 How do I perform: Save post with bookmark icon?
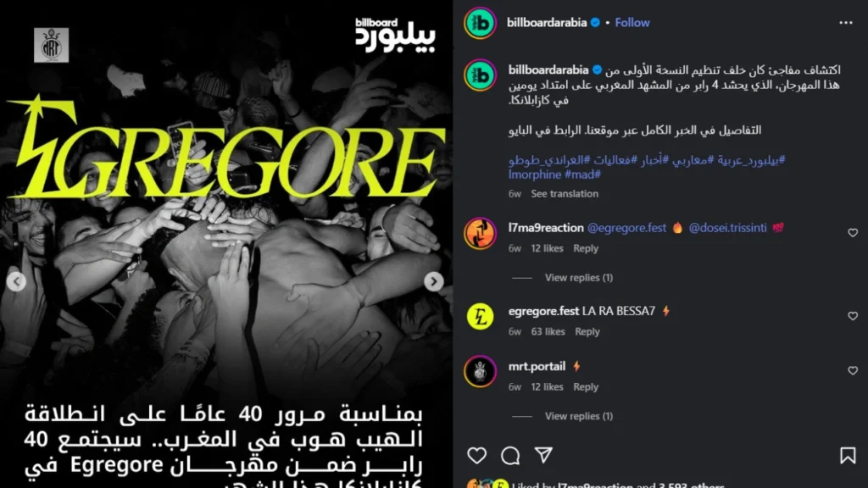pos(848,455)
